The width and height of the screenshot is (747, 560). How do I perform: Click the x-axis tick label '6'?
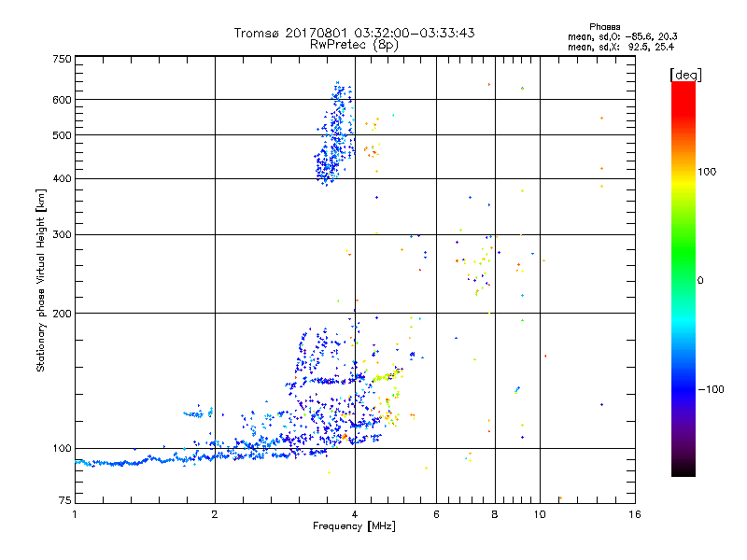tap(436, 514)
